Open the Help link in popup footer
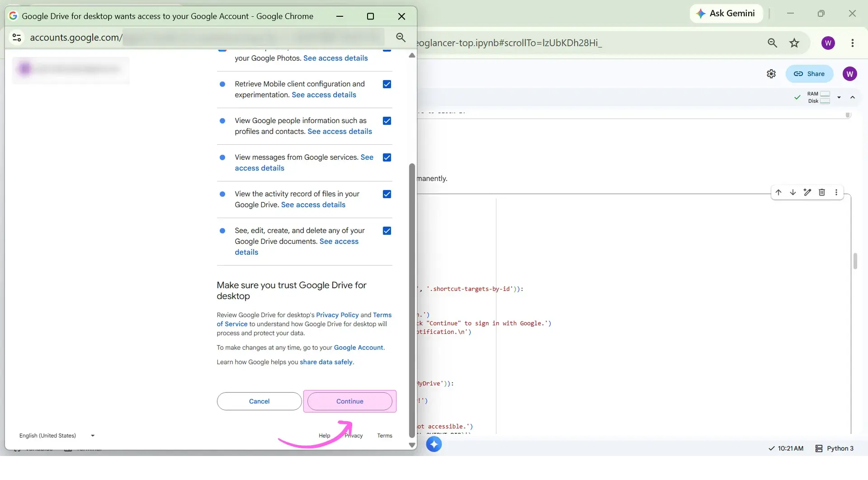 pyautogui.click(x=324, y=436)
